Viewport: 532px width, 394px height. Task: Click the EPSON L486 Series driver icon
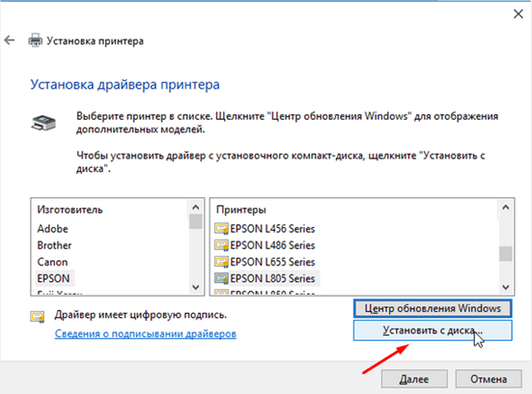click(x=222, y=245)
